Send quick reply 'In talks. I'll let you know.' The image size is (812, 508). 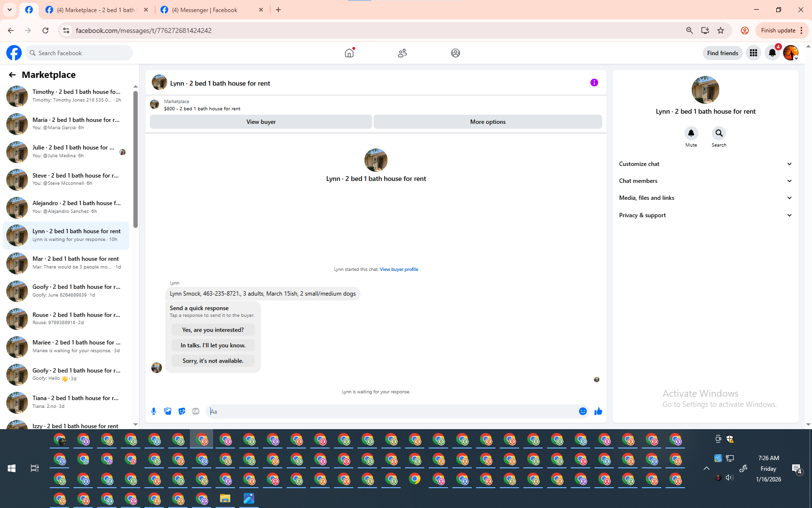(x=213, y=345)
